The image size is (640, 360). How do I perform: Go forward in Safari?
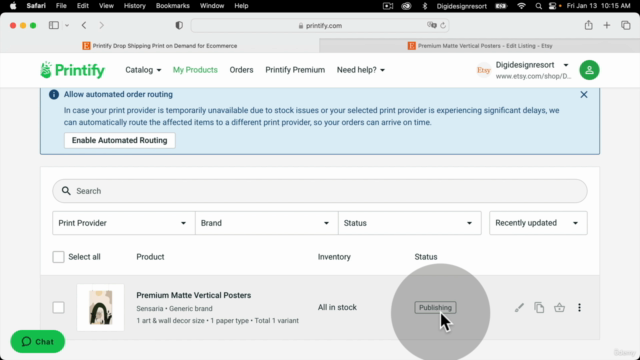pos(102,25)
